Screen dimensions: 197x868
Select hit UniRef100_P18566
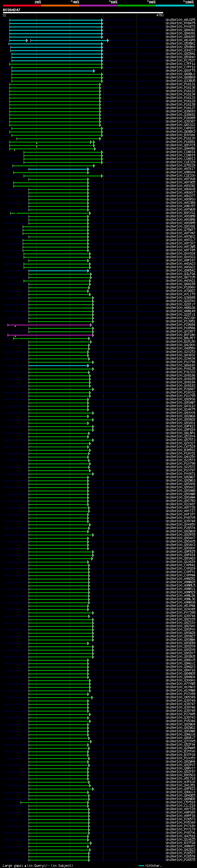[180, 328]
